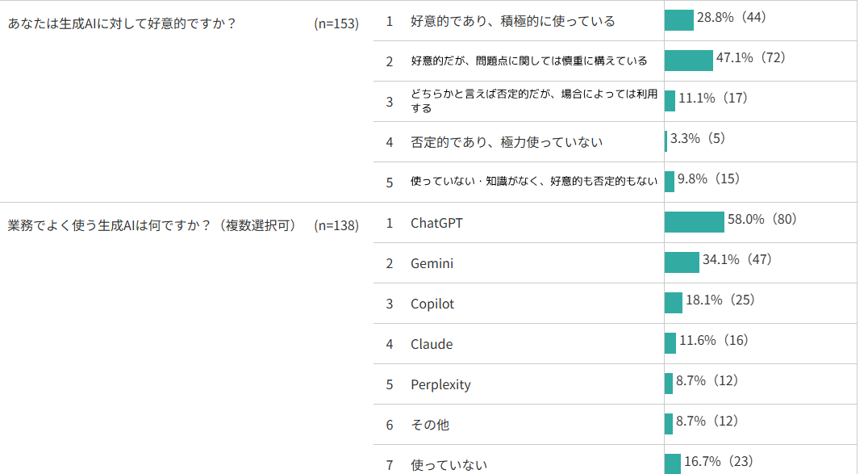868x474 pixels.
Task: Select the Claude row label
Action: click(432, 344)
